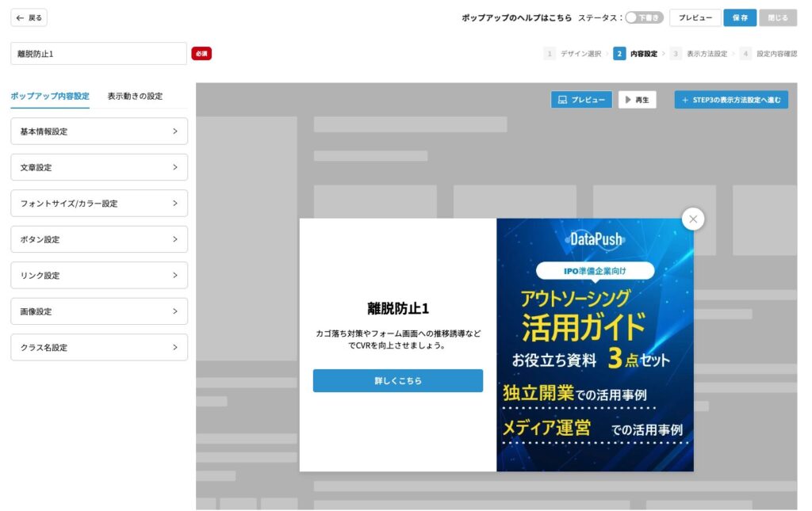
Task: Expand 基本情報設定 section
Action: [x=99, y=132]
